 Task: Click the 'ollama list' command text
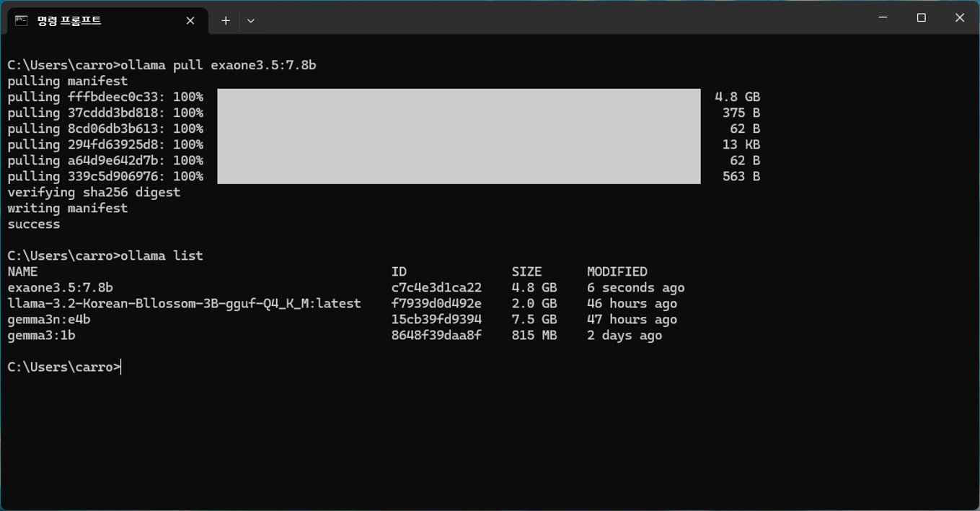(162, 255)
